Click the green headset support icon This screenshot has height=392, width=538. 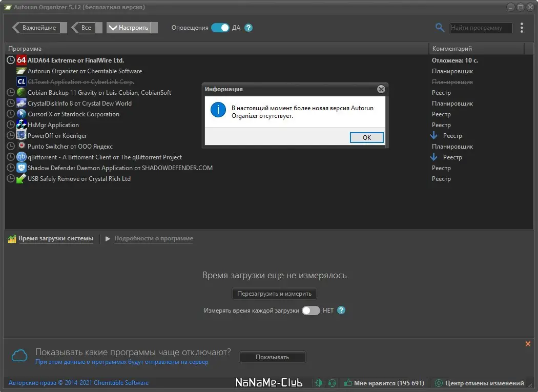point(332,383)
